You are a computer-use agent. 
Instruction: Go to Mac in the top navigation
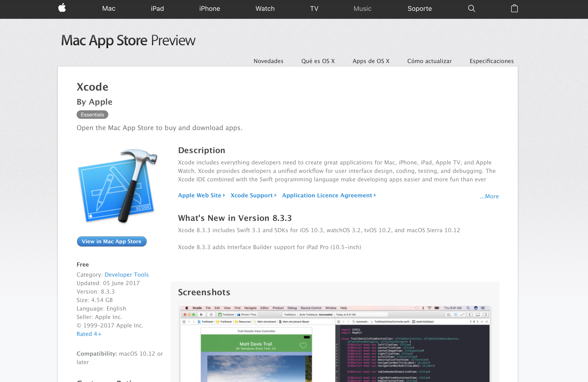click(109, 8)
